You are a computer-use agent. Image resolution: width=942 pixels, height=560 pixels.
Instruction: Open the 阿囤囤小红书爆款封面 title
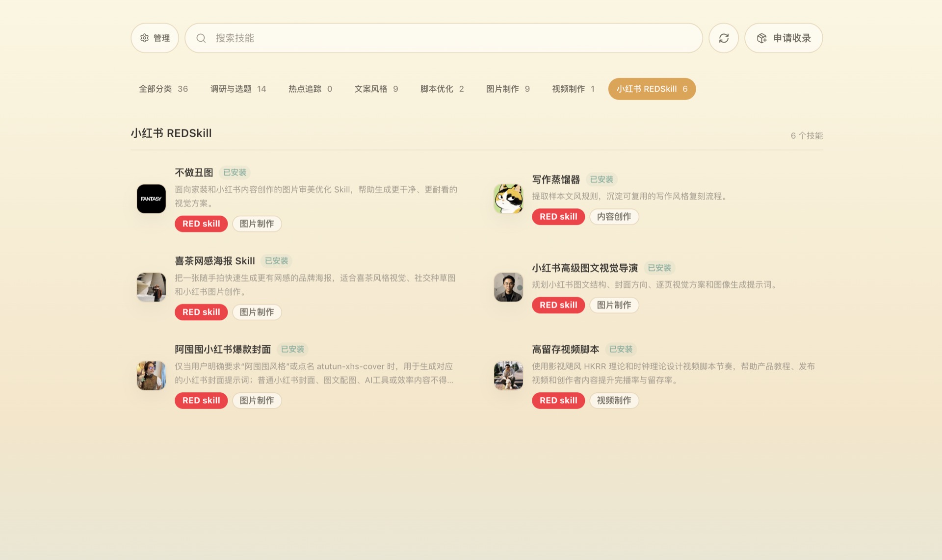tap(223, 349)
